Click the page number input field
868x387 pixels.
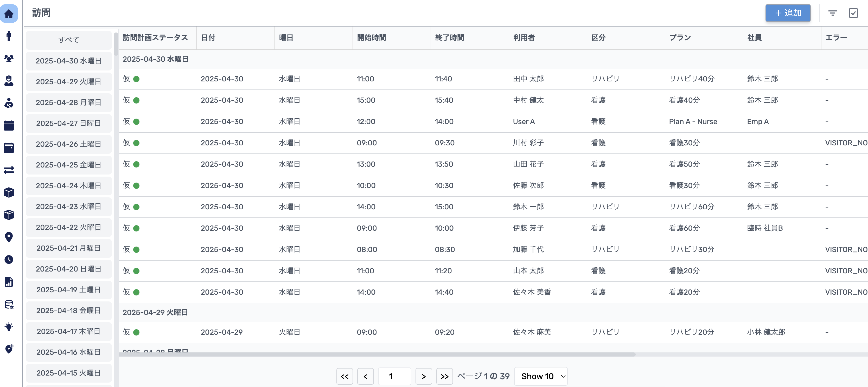coord(394,376)
